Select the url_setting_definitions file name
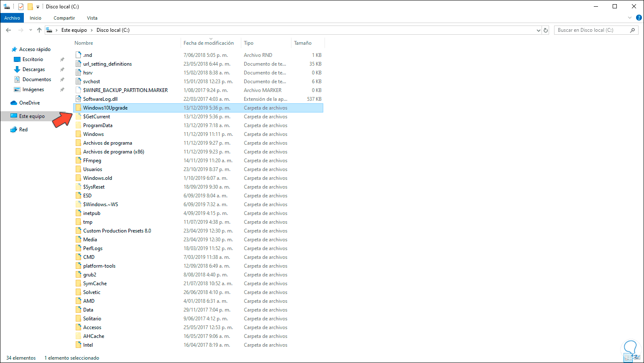 pos(107,64)
